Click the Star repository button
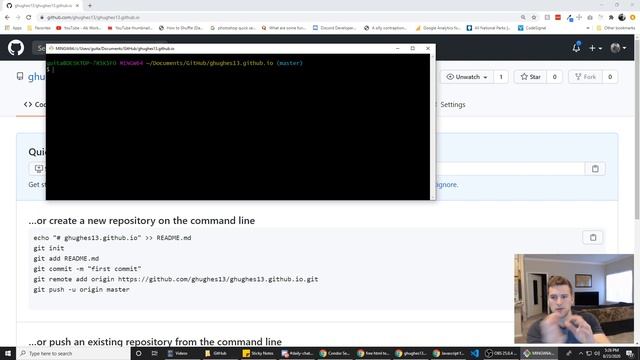The width and height of the screenshot is (640, 360). click(530, 77)
